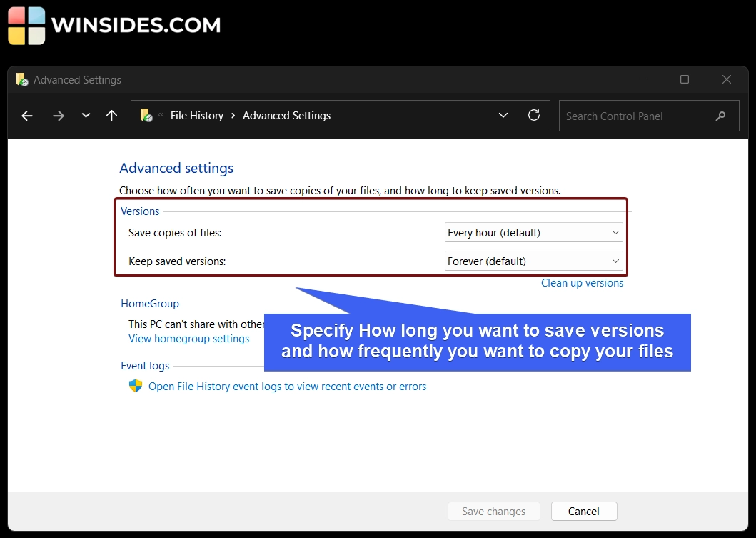The image size is (756, 538).
Task: Click the shield icon beside event logs
Action: tap(136, 386)
